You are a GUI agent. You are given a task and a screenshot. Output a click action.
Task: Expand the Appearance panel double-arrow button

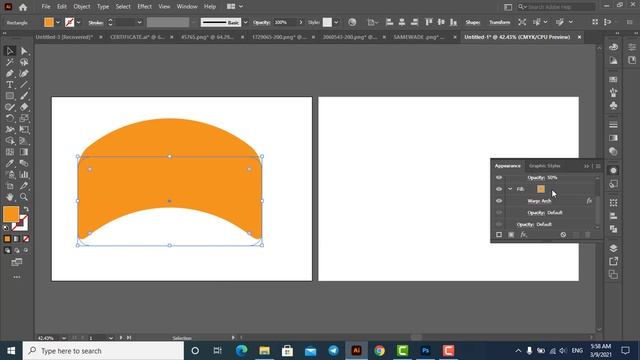coord(587,166)
